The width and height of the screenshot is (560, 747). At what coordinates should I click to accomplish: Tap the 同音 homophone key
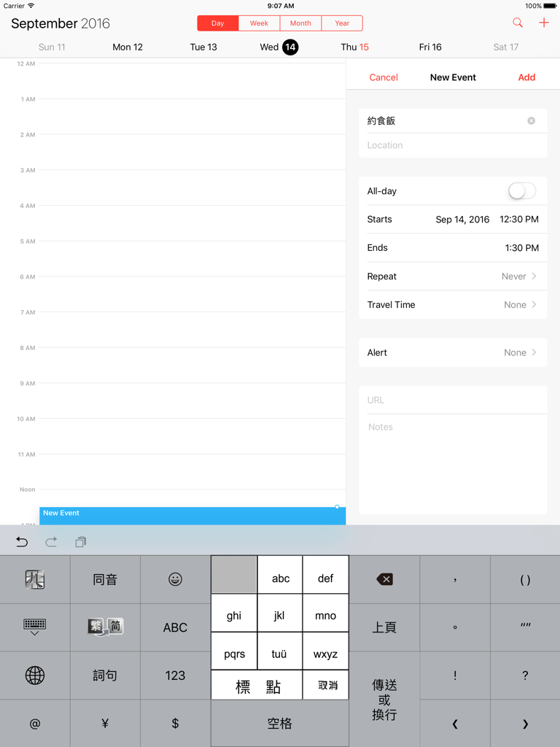point(105,579)
